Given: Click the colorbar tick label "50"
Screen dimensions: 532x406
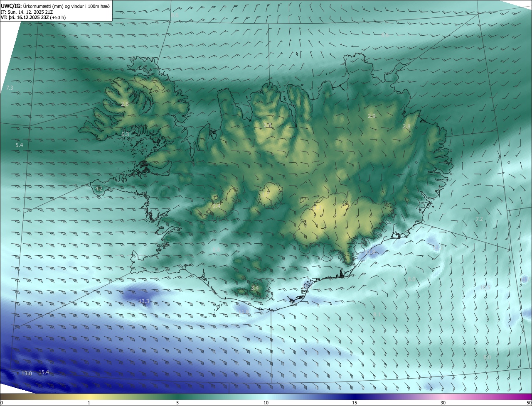Looking at the screenshot, I should [x=529, y=403].
